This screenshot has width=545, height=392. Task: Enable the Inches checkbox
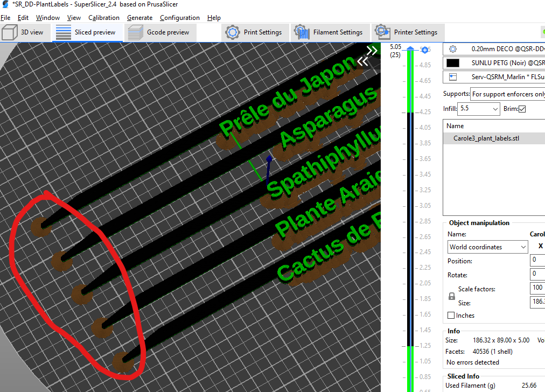point(451,315)
